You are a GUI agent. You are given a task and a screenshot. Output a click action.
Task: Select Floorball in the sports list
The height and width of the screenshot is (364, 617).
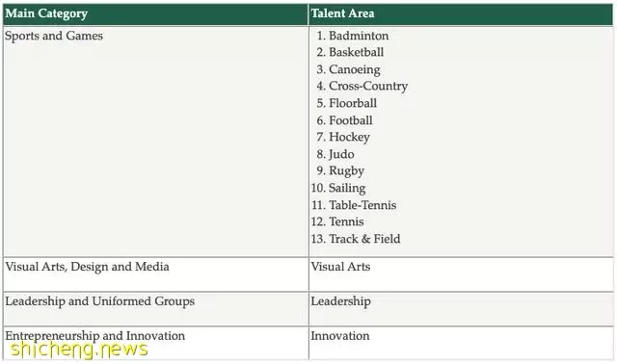coord(353,103)
